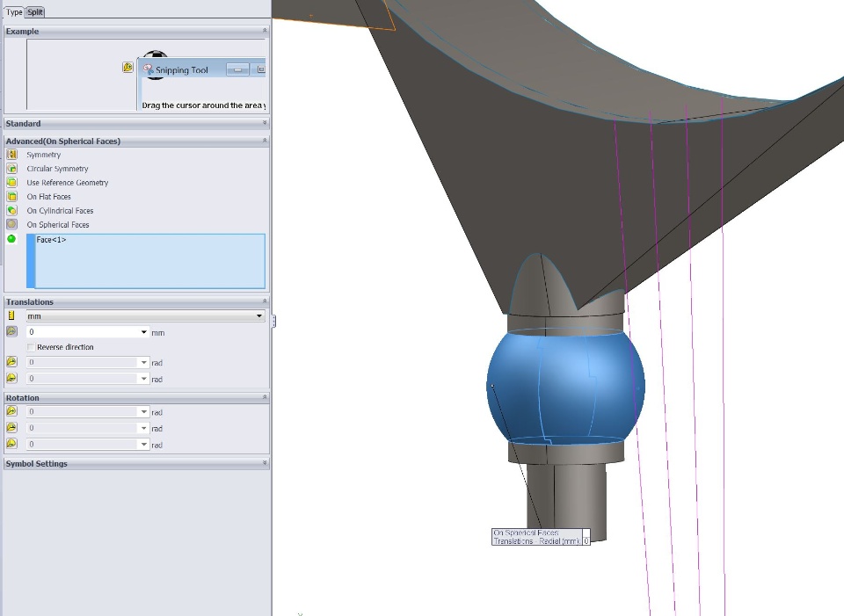This screenshot has height=616, width=844.
Task: Select the On Flat Faces icon
Action: click(11, 196)
